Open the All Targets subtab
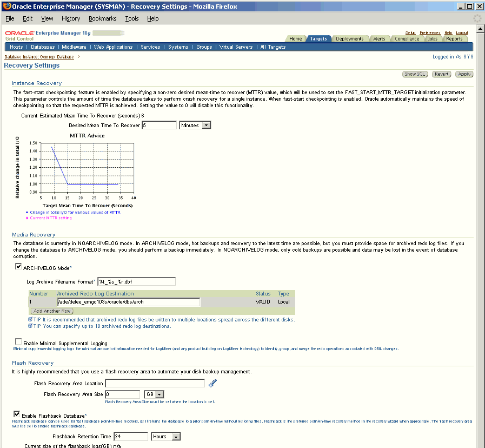Image resolution: width=485 pixels, height=448 pixels. [x=273, y=47]
